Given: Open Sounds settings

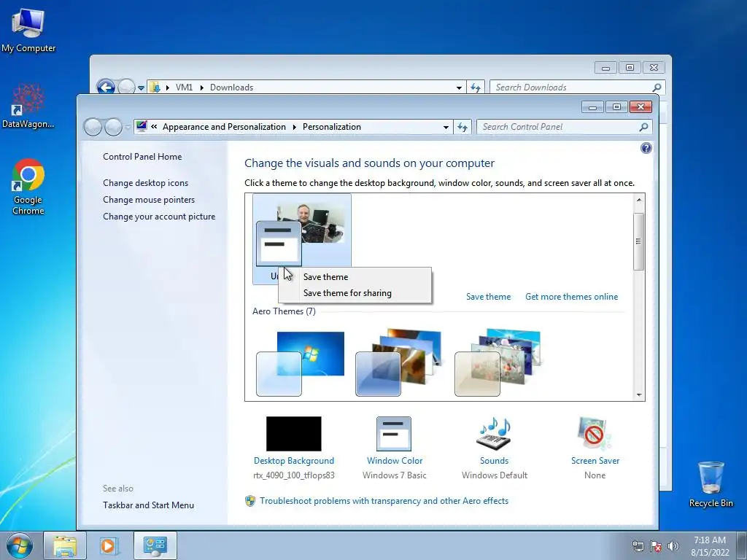Looking at the screenshot, I should click(x=494, y=448).
